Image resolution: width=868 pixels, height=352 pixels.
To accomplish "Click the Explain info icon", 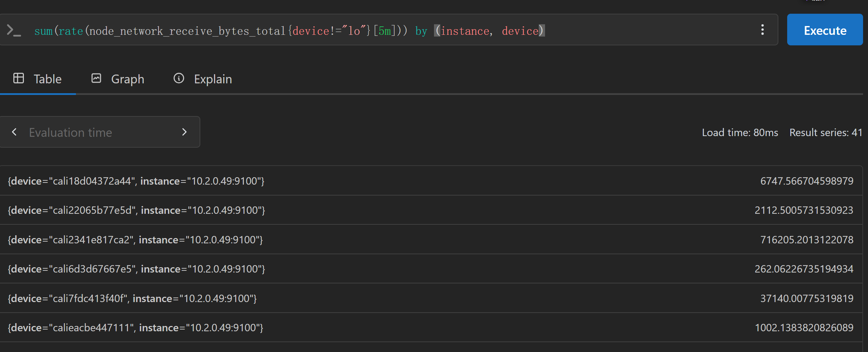I will click(x=179, y=78).
